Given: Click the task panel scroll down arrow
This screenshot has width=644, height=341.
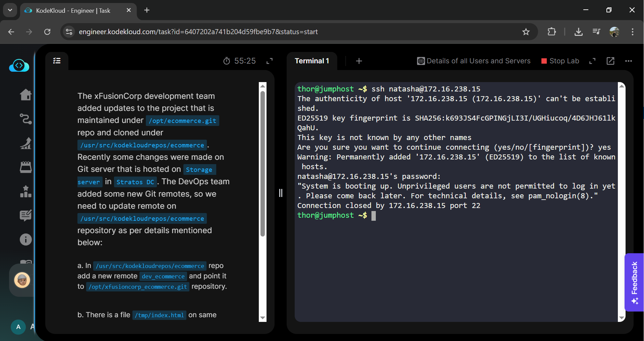Looking at the screenshot, I should click(262, 318).
